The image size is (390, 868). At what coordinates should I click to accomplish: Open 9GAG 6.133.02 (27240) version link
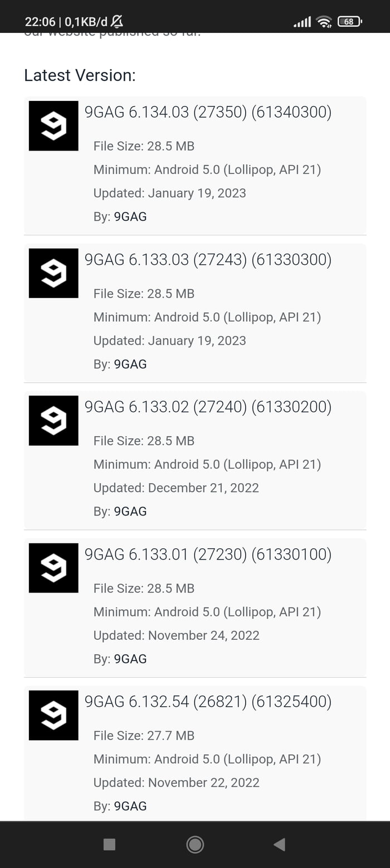[x=208, y=407]
